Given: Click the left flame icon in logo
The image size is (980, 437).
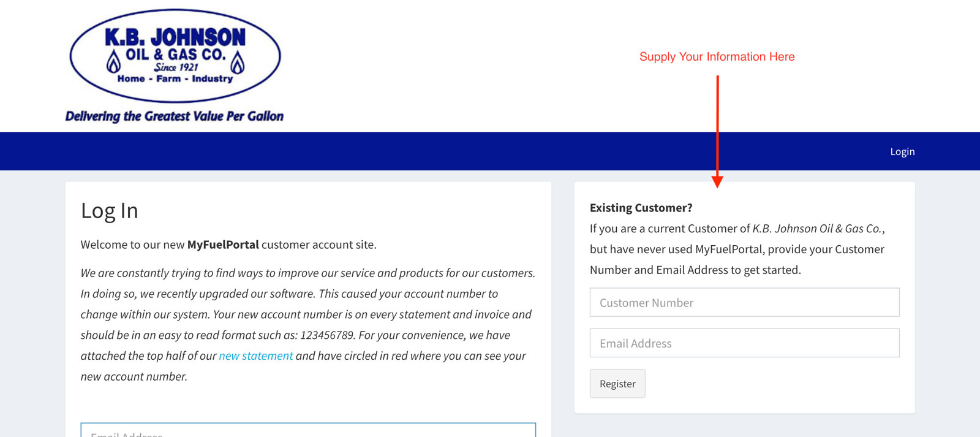Looking at the screenshot, I should coord(113,63).
